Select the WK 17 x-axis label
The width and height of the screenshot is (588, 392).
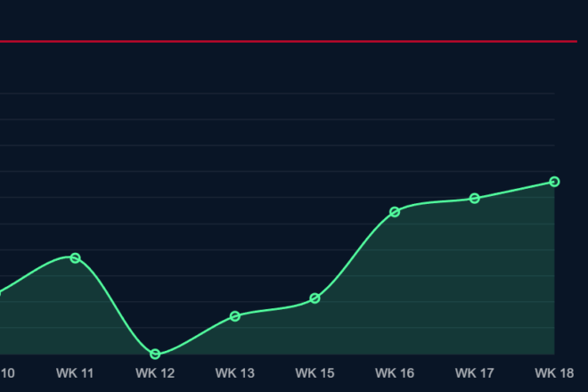475,372
